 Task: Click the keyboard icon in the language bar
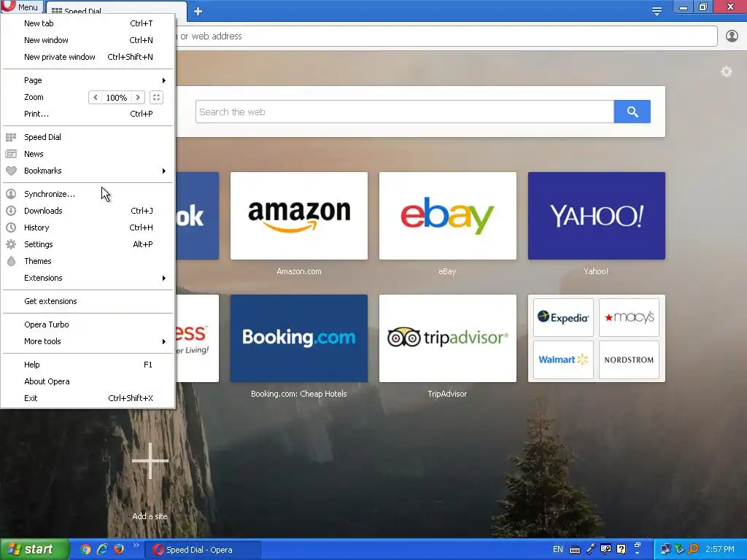tap(575, 550)
